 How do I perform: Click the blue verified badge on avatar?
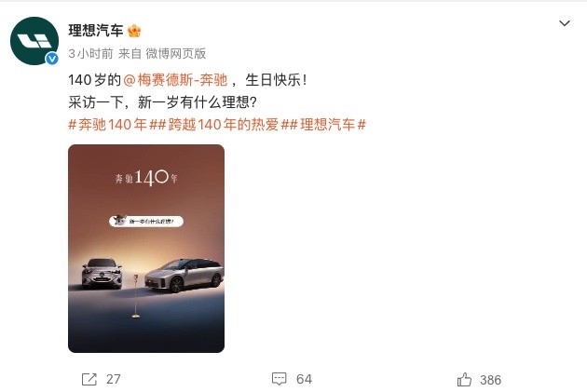point(51,59)
